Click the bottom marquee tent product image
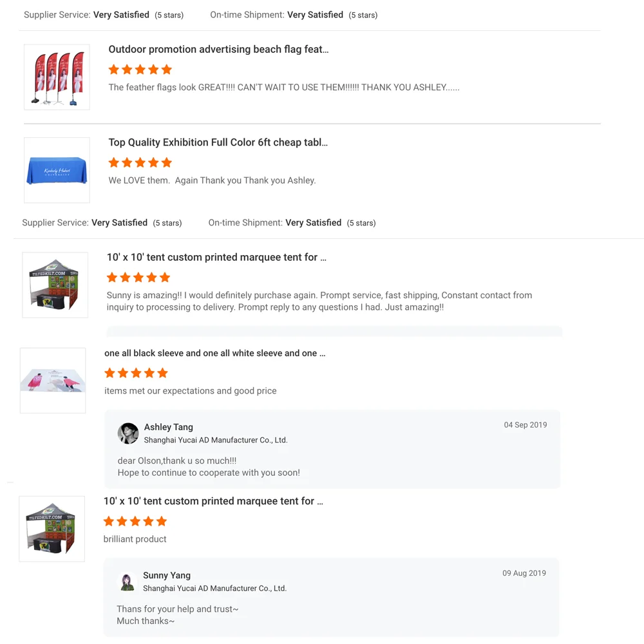The width and height of the screenshot is (644, 644). click(x=52, y=529)
